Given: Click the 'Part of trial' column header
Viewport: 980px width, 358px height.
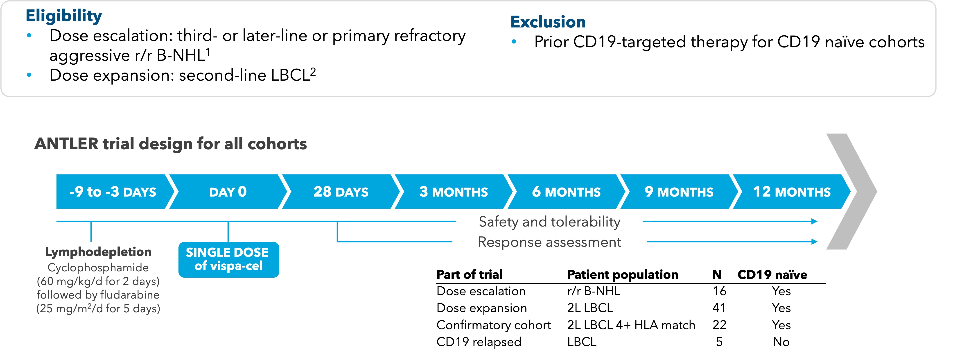Looking at the screenshot, I should coord(470,274).
